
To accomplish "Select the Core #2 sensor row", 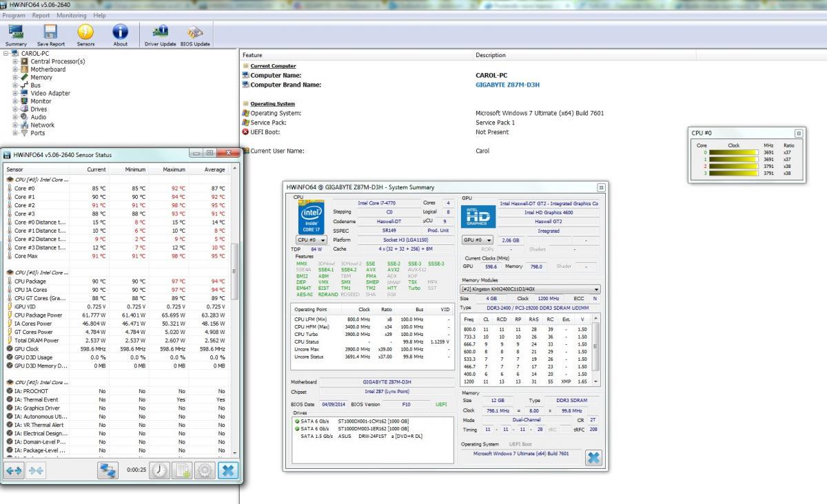I will 116,205.
